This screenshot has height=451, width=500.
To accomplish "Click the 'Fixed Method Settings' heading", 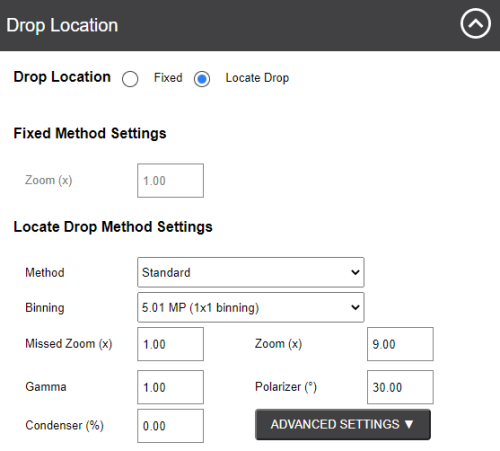I will point(90,133).
